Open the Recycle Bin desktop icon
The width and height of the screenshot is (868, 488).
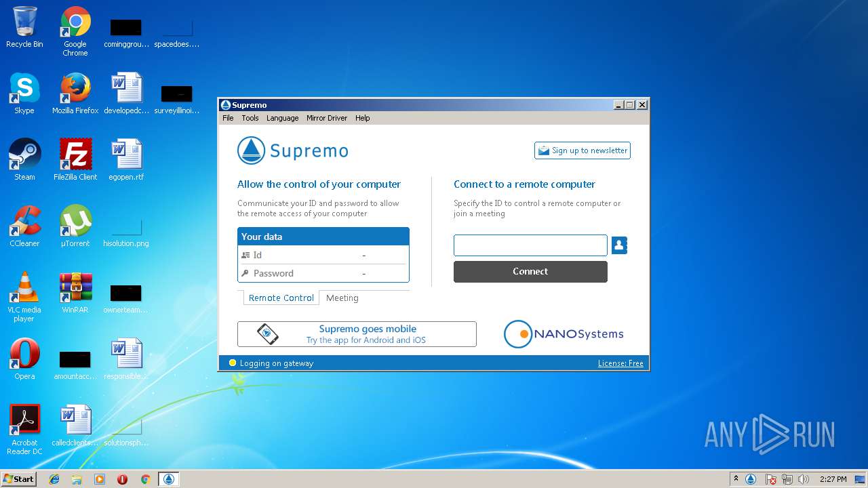[24, 27]
